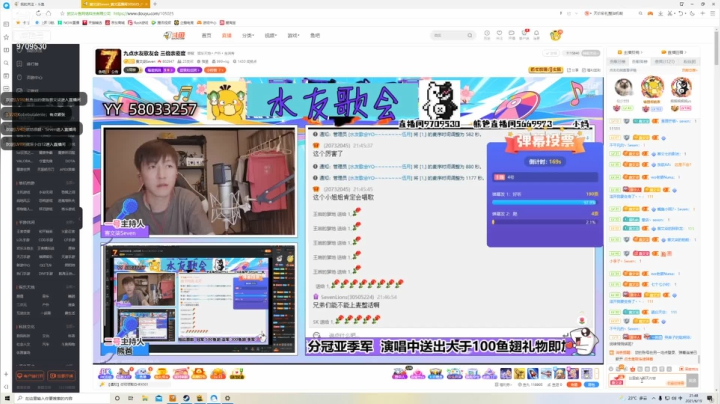This screenshot has height=404, width=720.
Task: Click the first anime character gift thumbnail
Action: pyautogui.click(x=506, y=374)
